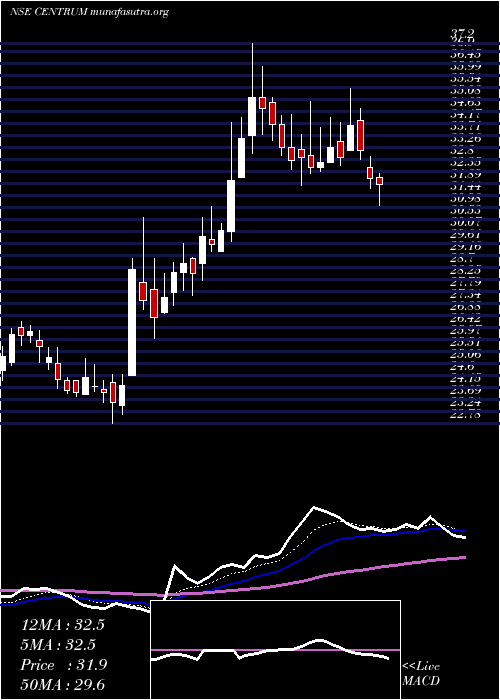Click the last red candlestick on the right
500x700 pixels.
[x=380, y=181]
